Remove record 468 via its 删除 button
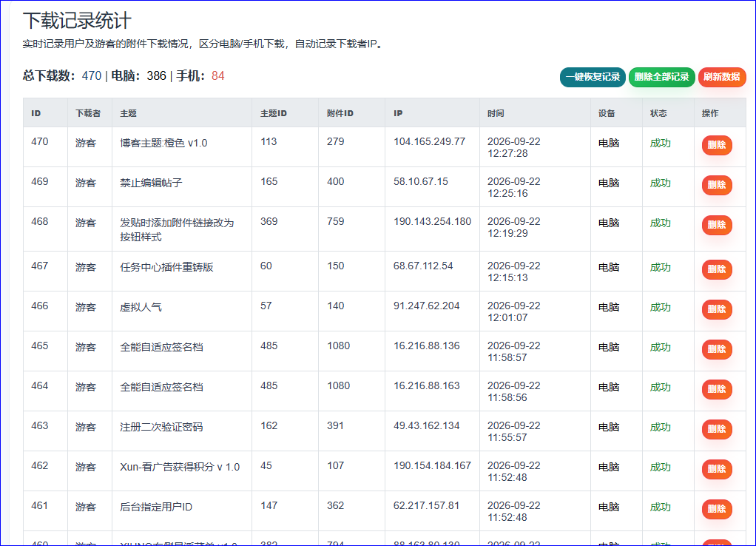 tap(717, 225)
